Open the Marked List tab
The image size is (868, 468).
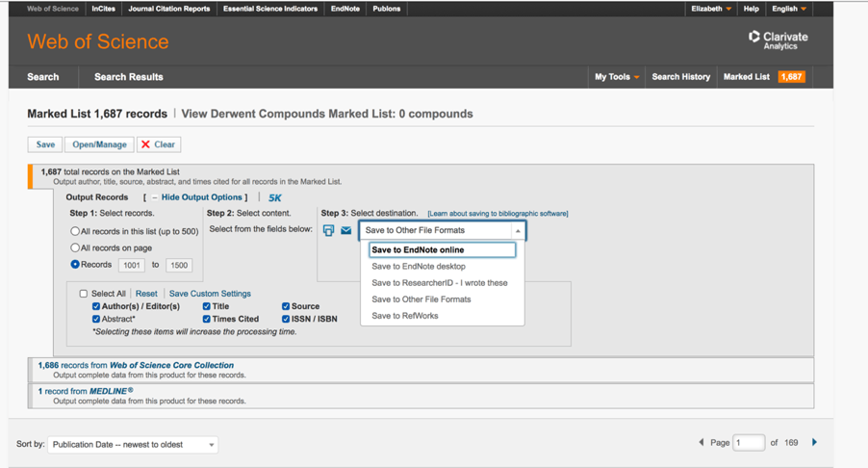click(746, 77)
